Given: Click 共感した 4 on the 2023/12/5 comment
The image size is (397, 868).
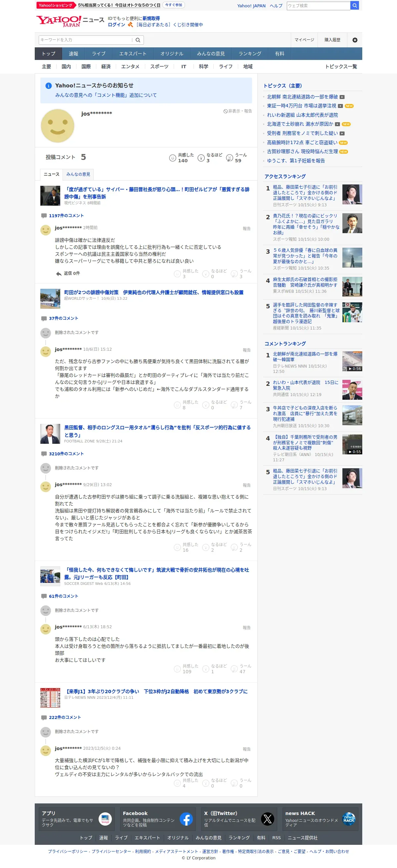Looking at the screenshot, I should (x=186, y=783).
